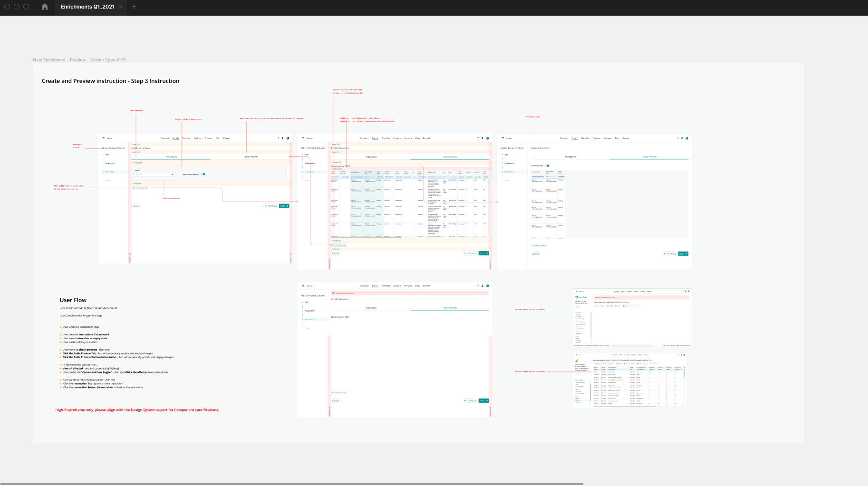Click the help question mark in the first wireframe
Viewport: 868px width, 486px height.
279,138
